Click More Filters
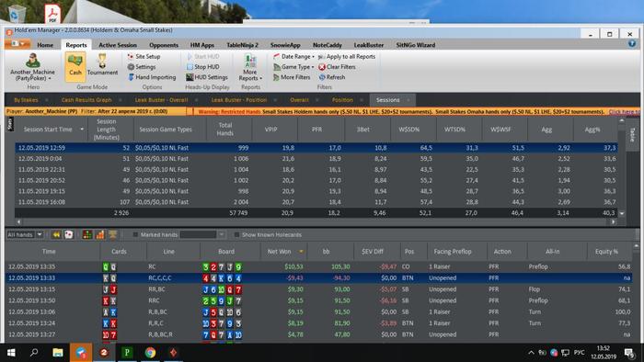Viewport: 644px width, 362px height. tap(292, 77)
